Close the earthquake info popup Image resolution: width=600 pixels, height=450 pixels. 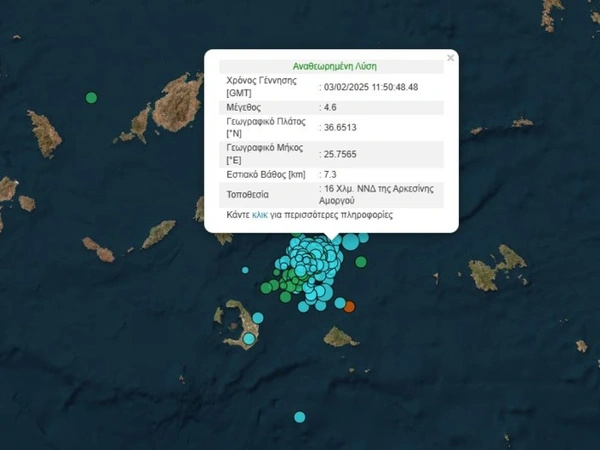[450, 58]
